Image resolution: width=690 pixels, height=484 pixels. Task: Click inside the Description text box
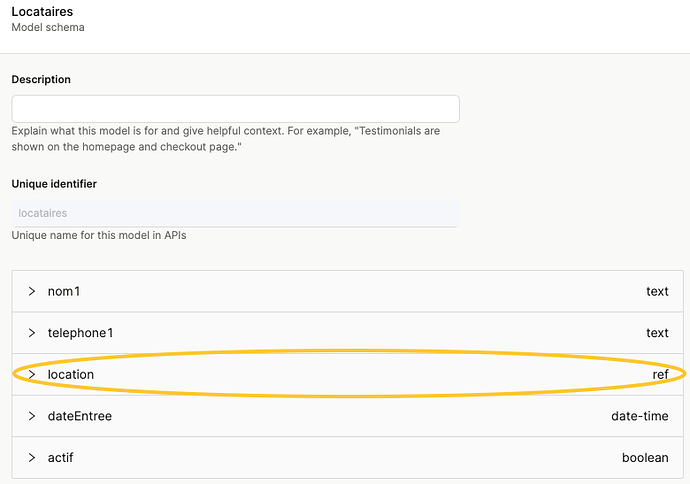point(235,109)
